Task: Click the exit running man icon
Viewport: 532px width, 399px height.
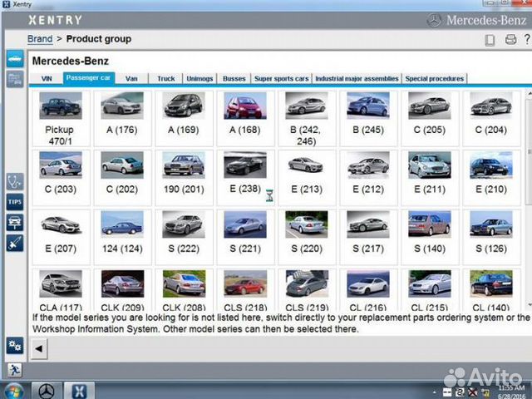Action: (x=15, y=370)
